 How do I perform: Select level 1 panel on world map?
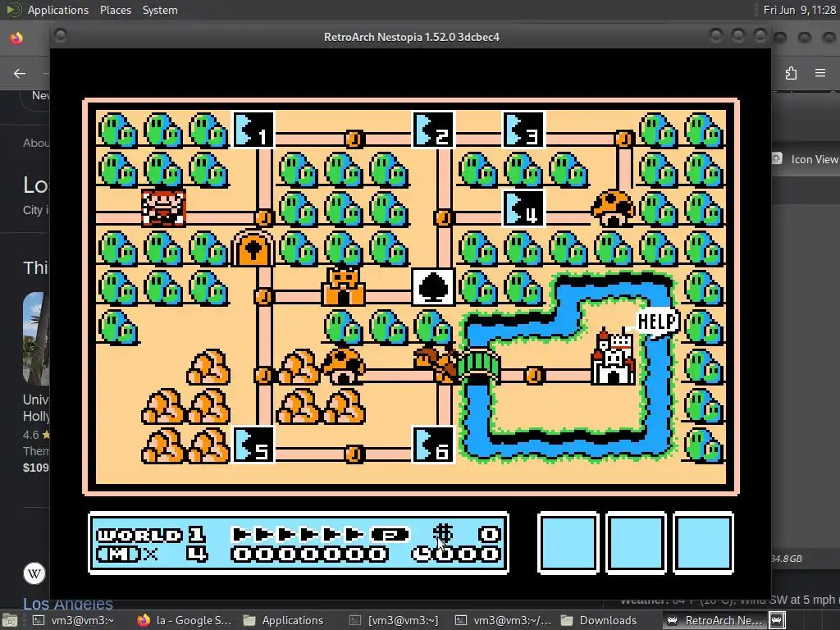click(x=253, y=129)
